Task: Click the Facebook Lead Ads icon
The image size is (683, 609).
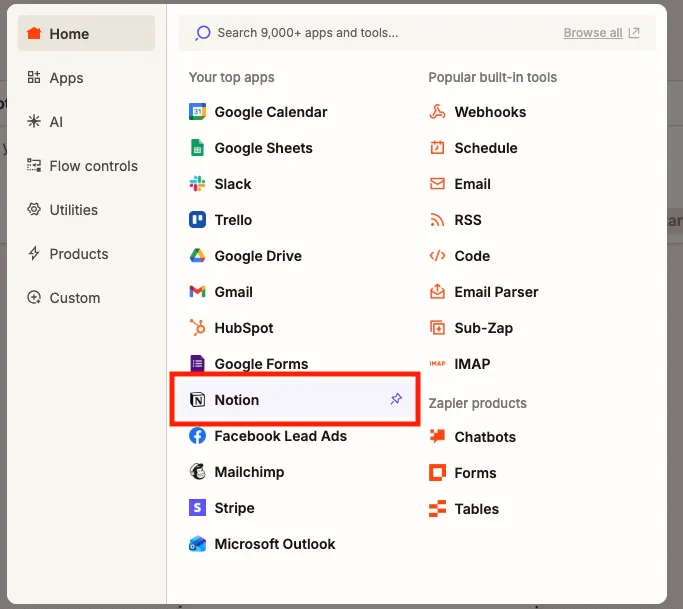Action: tap(197, 436)
